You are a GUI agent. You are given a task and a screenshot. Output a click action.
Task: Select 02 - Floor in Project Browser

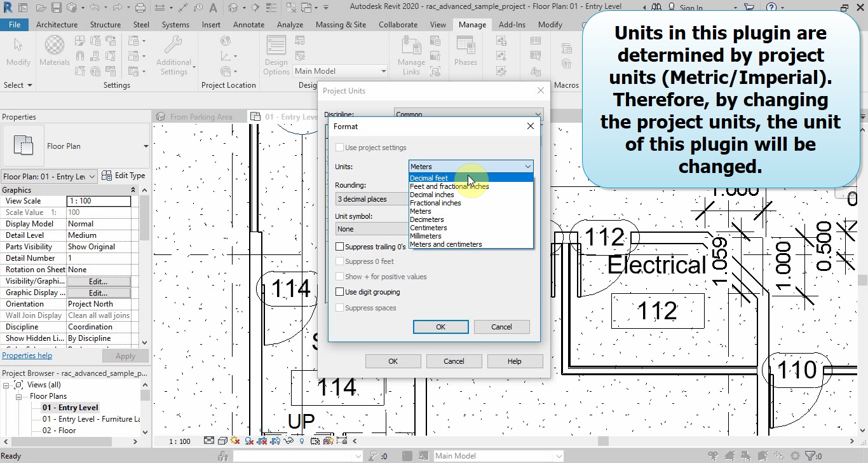pyautogui.click(x=59, y=431)
